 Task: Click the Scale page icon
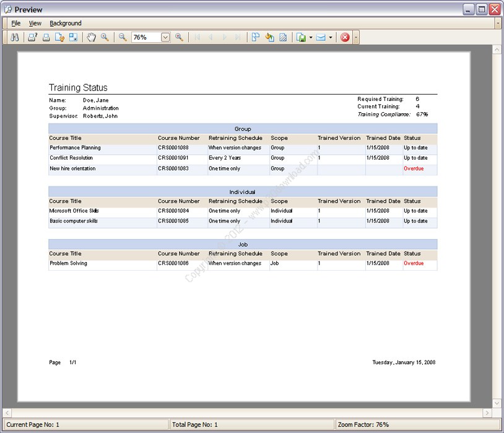pos(73,37)
